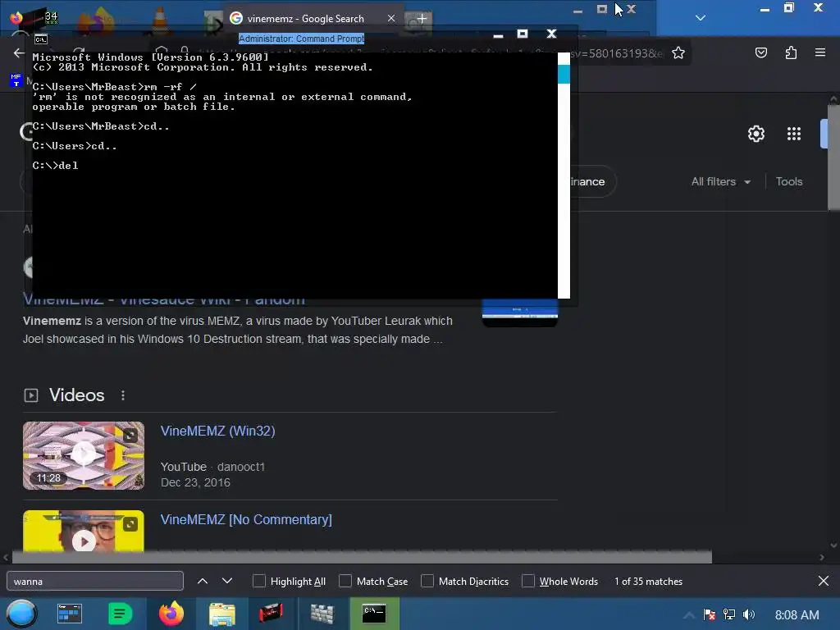The width and height of the screenshot is (840, 630).
Task: Click the 'C:\>del' prompt line
Action: coord(55,166)
